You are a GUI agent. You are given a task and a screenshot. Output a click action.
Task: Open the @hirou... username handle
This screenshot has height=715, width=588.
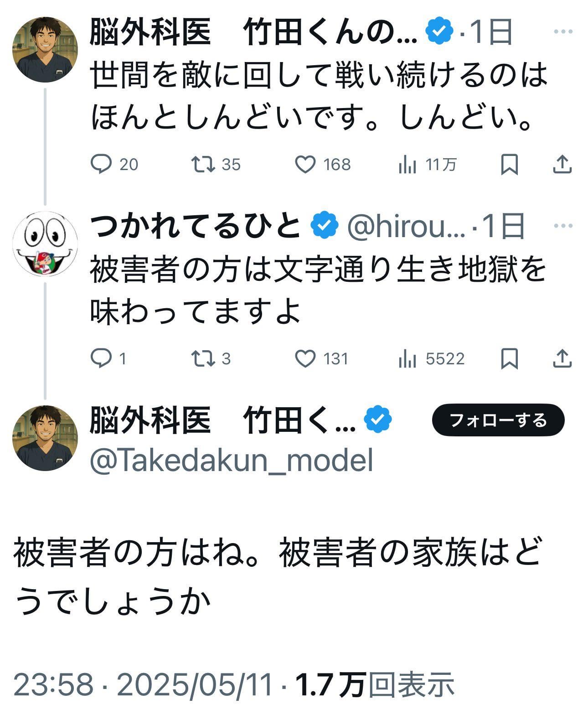(x=406, y=226)
